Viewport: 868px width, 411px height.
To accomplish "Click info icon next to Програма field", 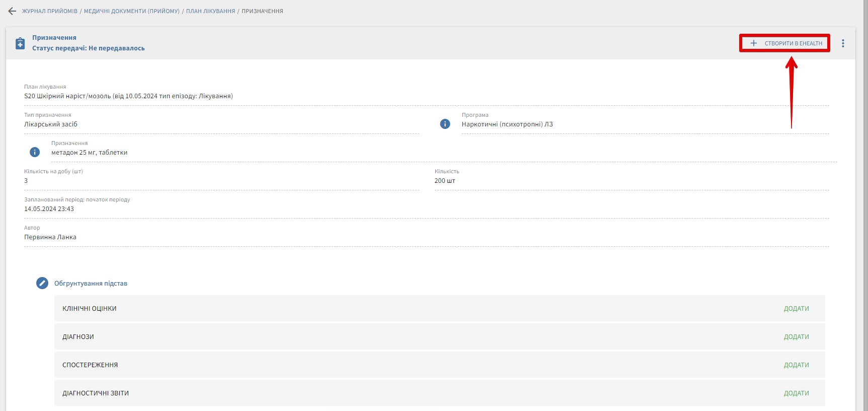I will (445, 124).
